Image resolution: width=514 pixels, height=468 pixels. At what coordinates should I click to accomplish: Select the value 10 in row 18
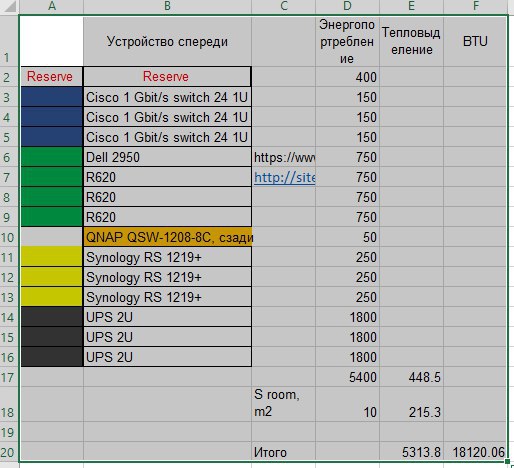[x=347, y=404]
